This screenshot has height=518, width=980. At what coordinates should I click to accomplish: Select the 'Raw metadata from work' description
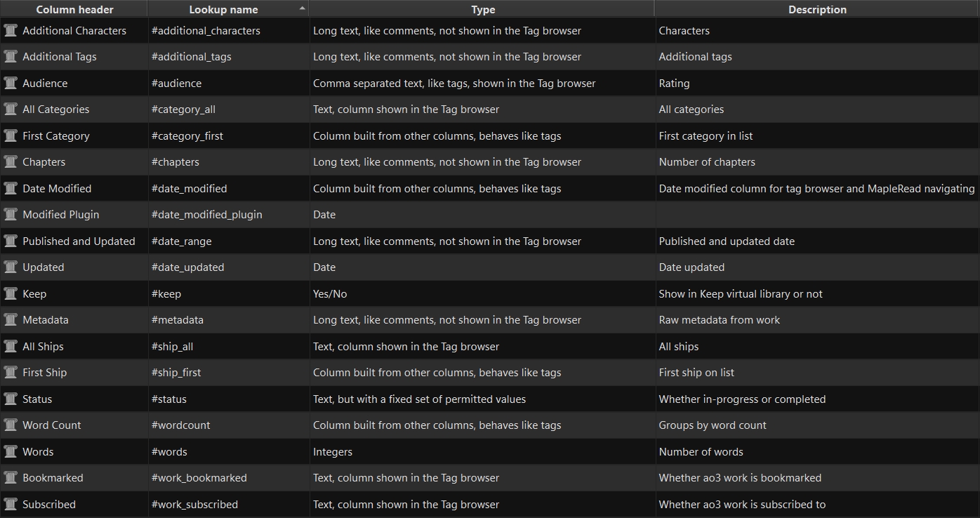(720, 320)
